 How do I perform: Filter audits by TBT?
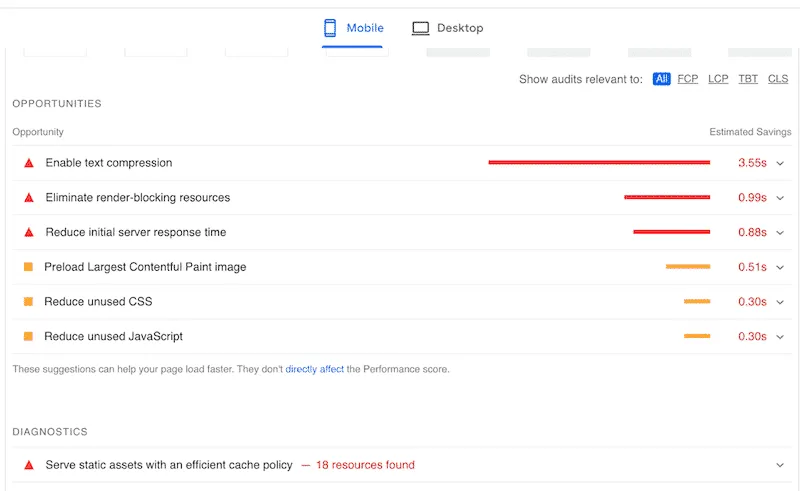[748, 79]
